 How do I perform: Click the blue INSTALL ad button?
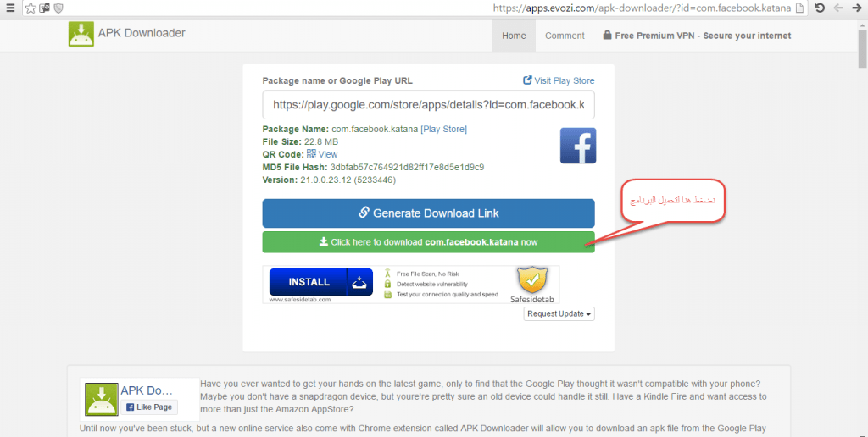click(321, 282)
